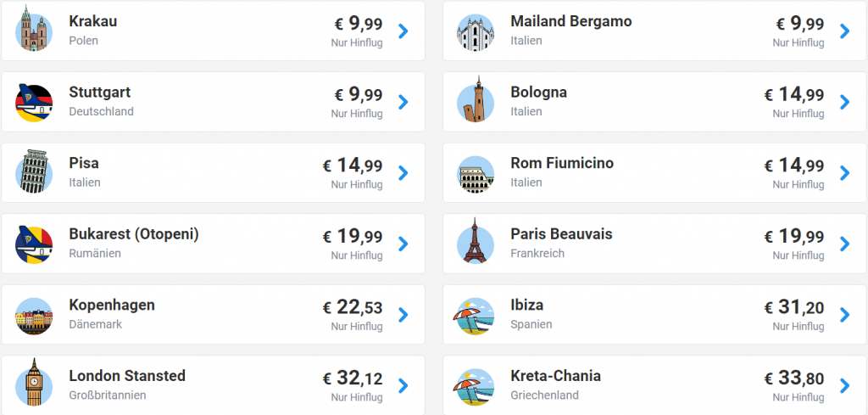Screen dimensions: 868x415
Task: Click the Pisa leaning tower icon
Action: pyautogui.click(x=34, y=171)
